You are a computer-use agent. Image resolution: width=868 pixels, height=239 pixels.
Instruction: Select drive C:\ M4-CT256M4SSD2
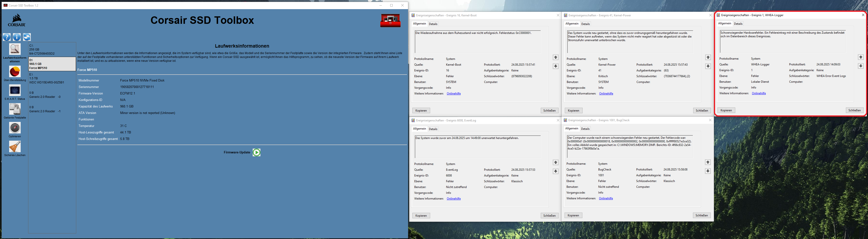click(x=52, y=50)
